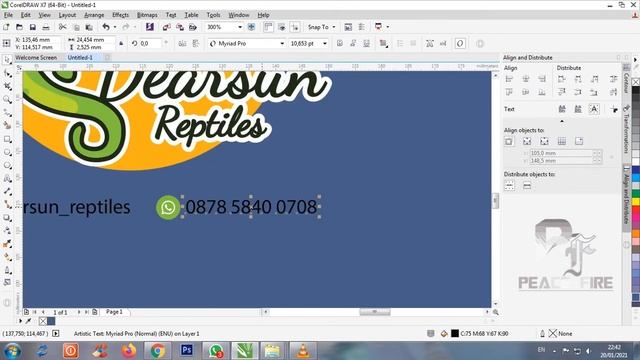This screenshot has height=360, width=640.
Task: Open the Undo history dropdown arrow
Action: [x=115, y=27]
